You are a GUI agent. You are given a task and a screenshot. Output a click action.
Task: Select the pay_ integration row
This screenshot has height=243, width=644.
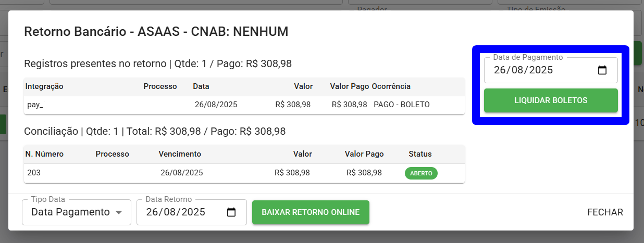click(244, 105)
